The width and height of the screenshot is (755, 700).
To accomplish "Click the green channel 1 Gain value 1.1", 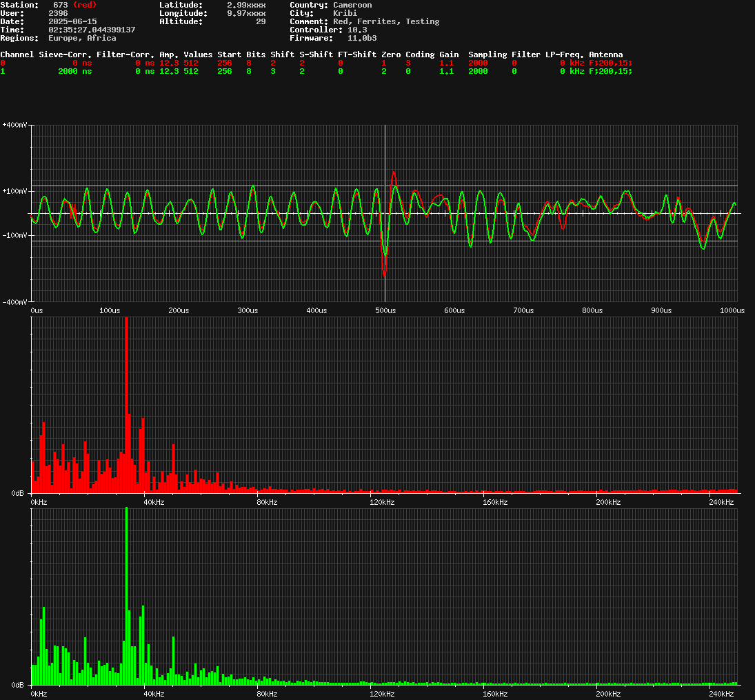I will [x=446, y=71].
